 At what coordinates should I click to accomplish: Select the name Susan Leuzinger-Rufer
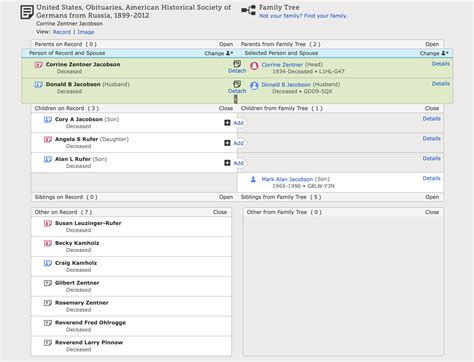[x=88, y=223]
